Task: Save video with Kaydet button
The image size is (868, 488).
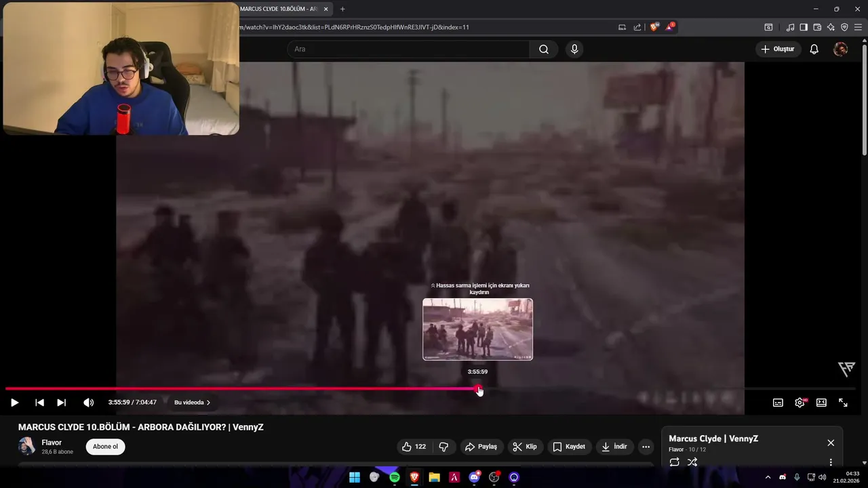Action: point(569,447)
